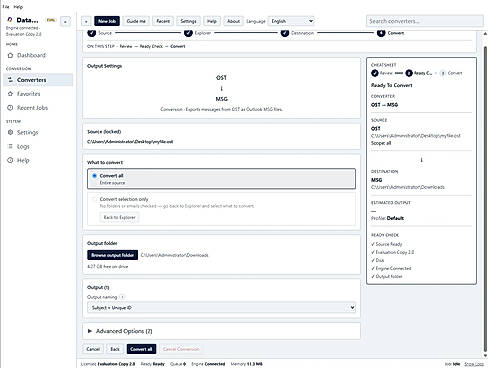Open the Language dropdown
Image resolution: width=488 pixels, height=368 pixels.
(291, 21)
